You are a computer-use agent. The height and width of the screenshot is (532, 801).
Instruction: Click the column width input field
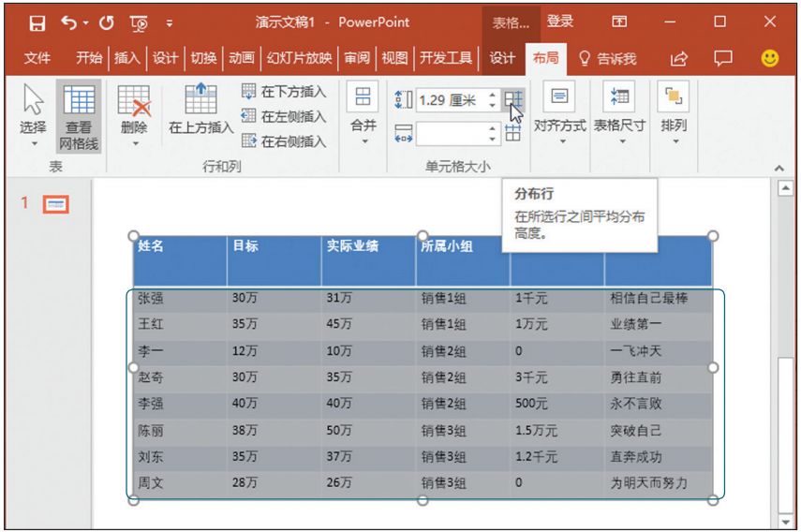(x=451, y=134)
